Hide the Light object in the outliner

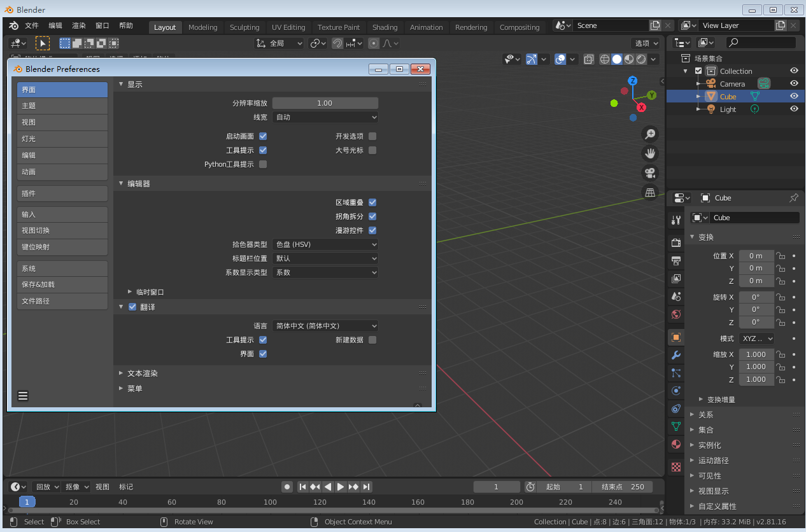click(794, 109)
